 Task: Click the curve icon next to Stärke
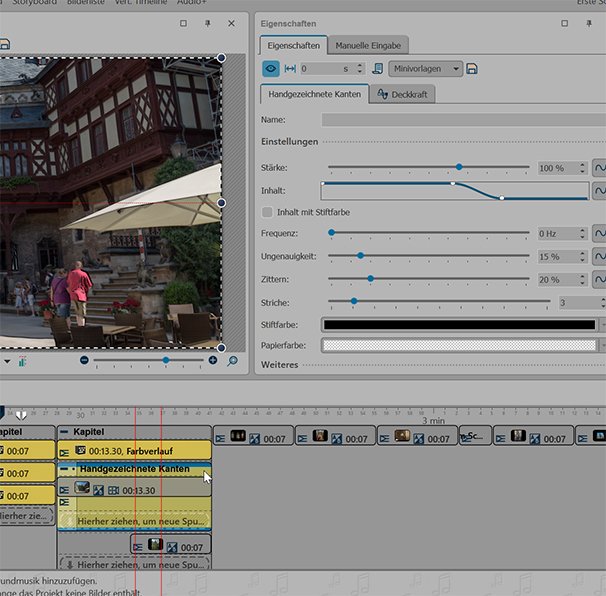coord(599,167)
